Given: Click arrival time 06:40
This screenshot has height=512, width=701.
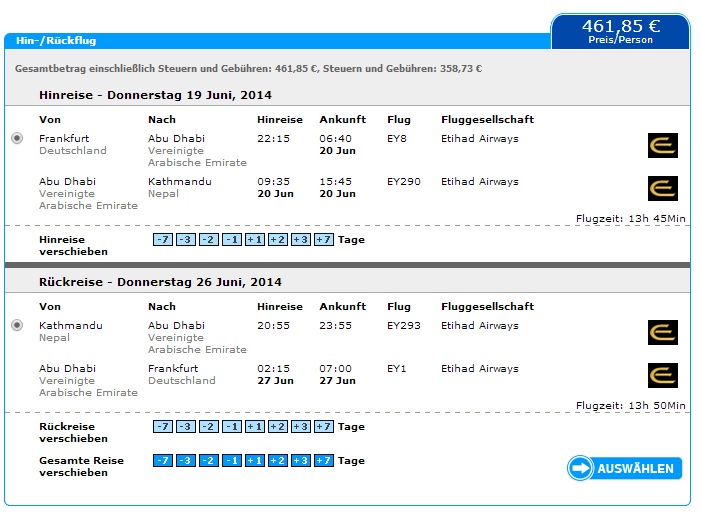Looking at the screenshot, I should (335, 139).
